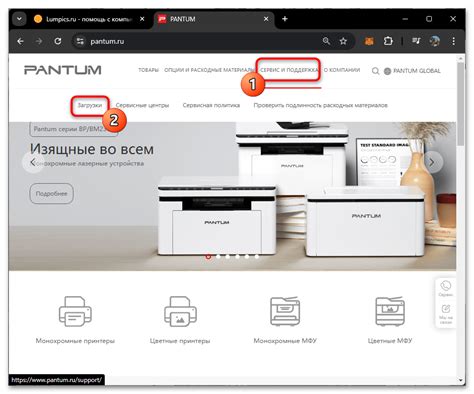Open Проверить подлинность расходных материалов link
The image size is (474, 394).
[321, 105]
